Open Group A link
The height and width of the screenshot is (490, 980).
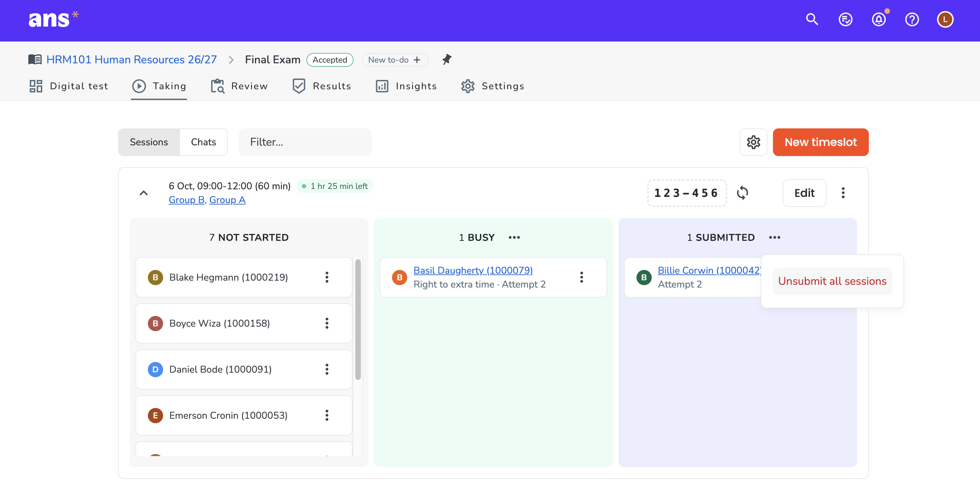(x=227, y=200)
